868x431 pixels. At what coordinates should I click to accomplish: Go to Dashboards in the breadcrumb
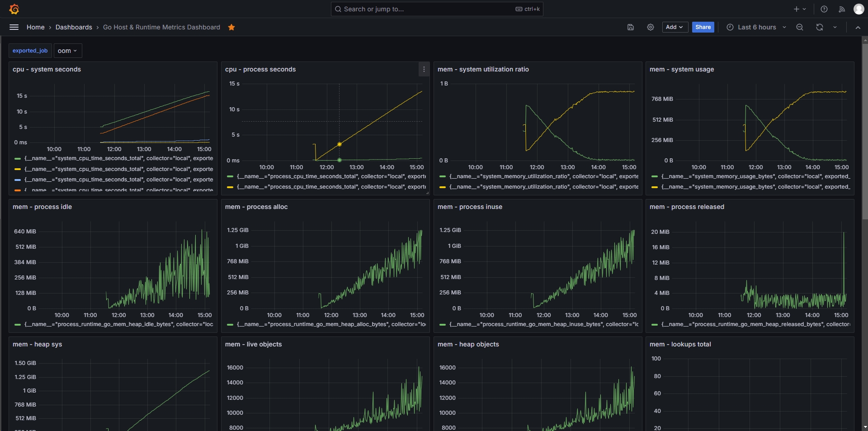[74, 27]
